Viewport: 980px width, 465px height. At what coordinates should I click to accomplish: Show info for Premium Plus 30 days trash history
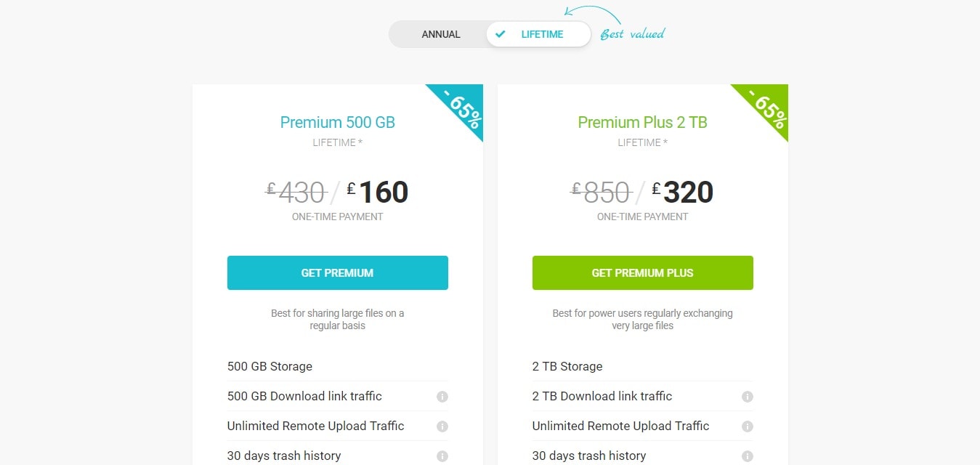click(x=748, y=456)
